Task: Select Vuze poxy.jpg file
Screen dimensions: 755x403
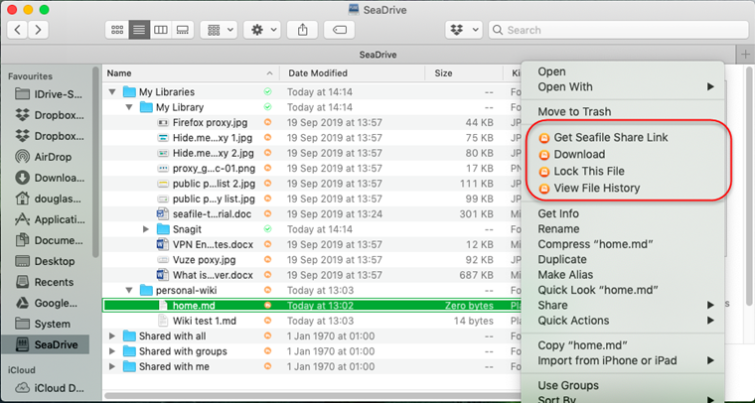Action: coord(204,260)
